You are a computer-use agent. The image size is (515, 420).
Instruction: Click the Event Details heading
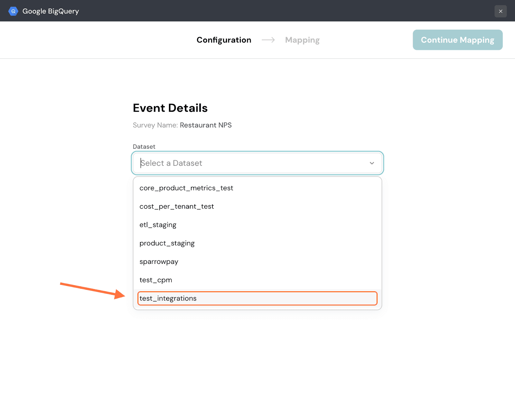click(170, 108)
